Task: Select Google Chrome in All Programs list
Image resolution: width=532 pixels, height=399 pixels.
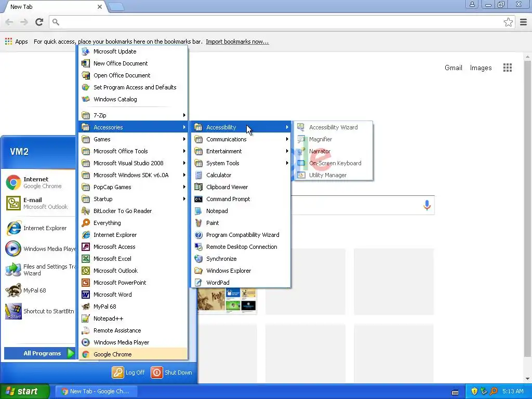Action: 133,354
